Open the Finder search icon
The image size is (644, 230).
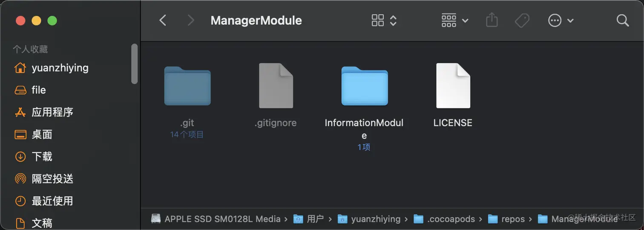622,20
